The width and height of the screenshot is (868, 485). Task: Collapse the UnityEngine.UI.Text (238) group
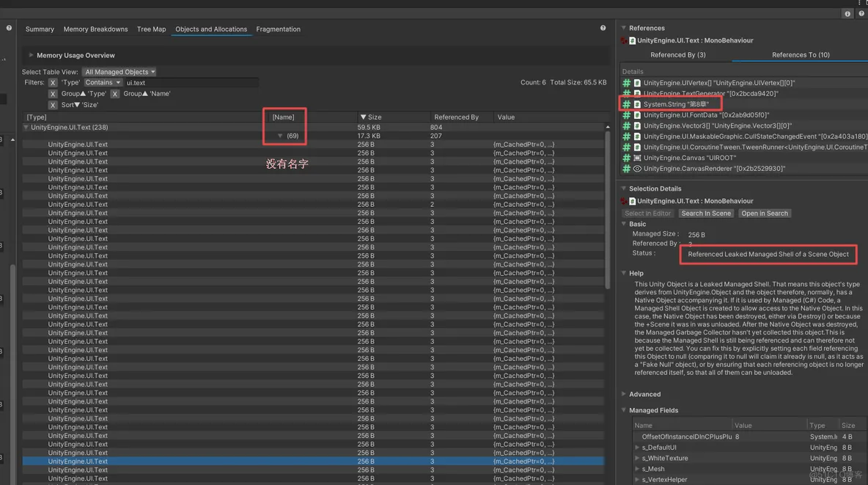[x=26, y=128]
